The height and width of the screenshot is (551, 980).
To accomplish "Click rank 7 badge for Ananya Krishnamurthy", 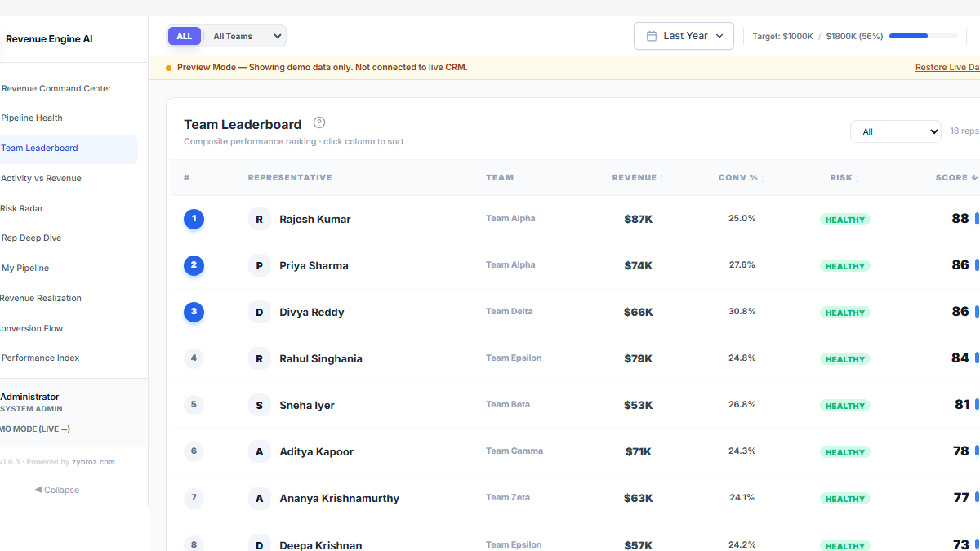I will (x=194, y=497).
